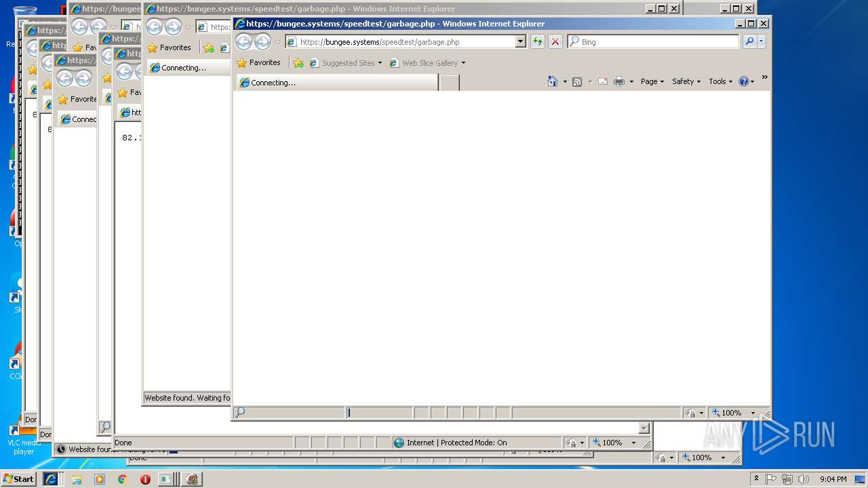Viewport: 868px width, 488px height.
Task: Open search provider dropdown next to magnifier
Action: click(x=761, y=42)
